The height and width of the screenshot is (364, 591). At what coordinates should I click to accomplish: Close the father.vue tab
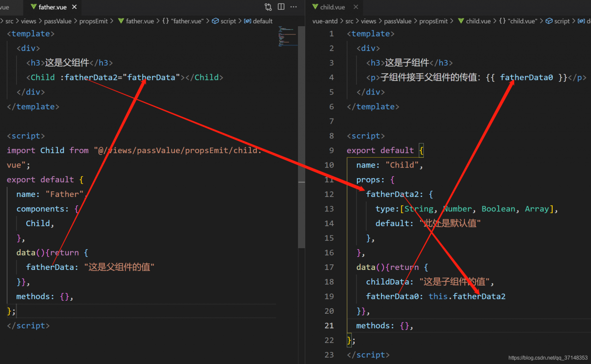pyautogui.click(x=74, y=7)
